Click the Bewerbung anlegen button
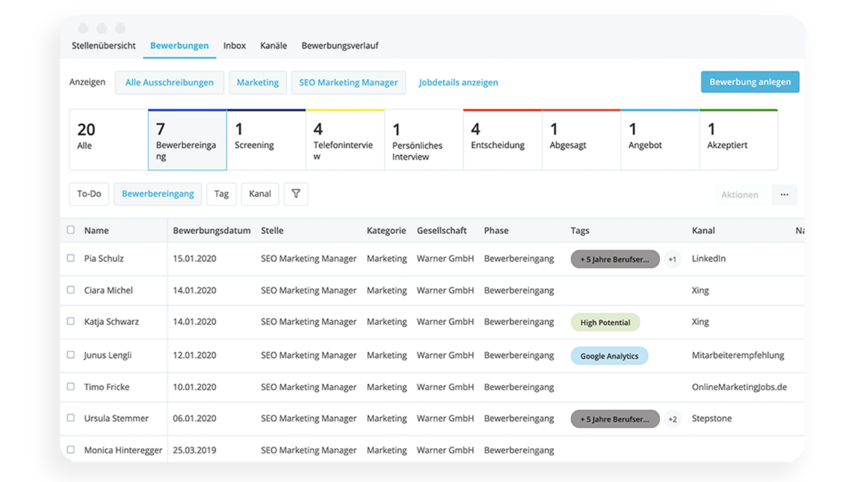Viewport: 868px width, 482px height. click(750, 82)
